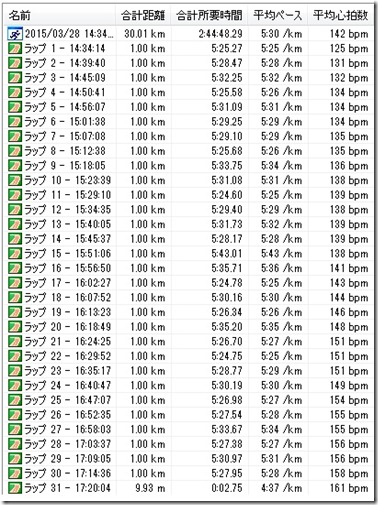
Task: Select the heart rate 161 bpm
Action: point(349,488)
